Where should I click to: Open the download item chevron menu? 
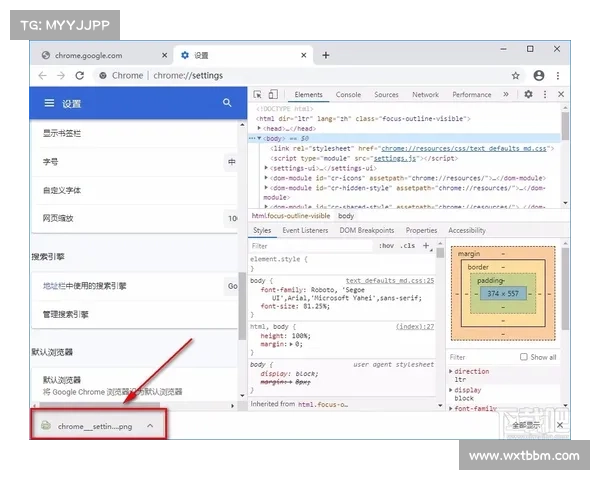(150, 426)
